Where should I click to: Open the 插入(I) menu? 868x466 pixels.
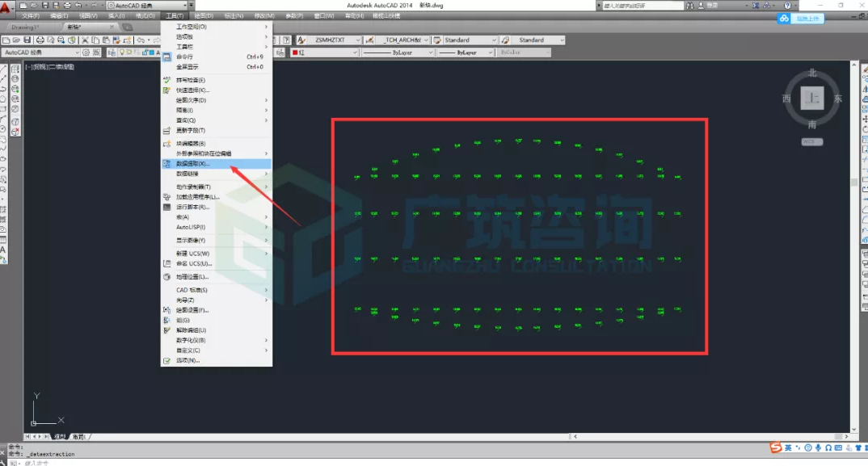[116, 16]
